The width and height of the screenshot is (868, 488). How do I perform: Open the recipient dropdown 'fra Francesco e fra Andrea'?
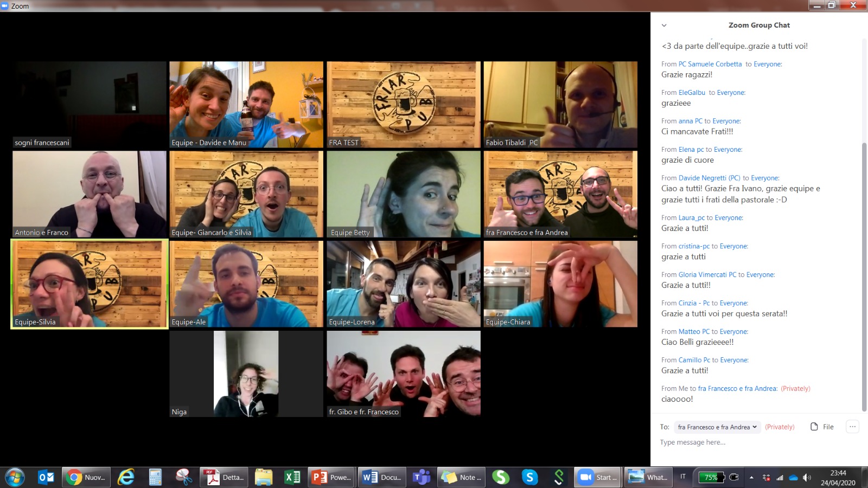[x=717, y=427]
